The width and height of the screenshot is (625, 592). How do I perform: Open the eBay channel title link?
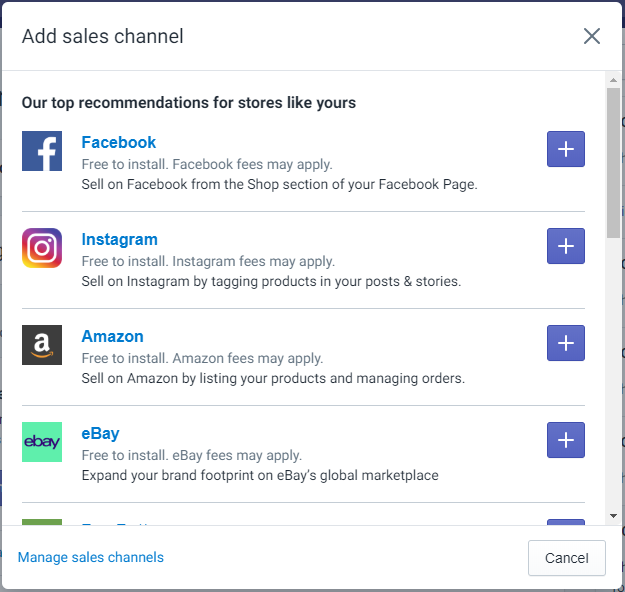pos(100,433)
